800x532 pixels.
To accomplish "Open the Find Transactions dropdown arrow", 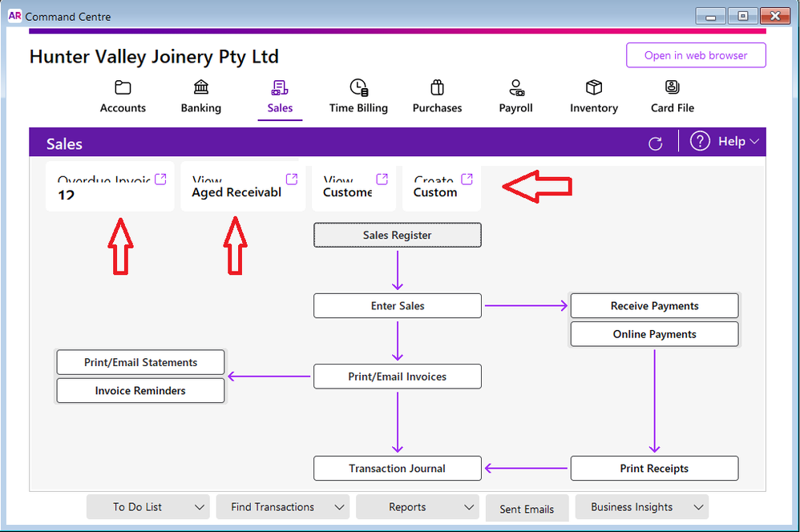I will 339,507.
